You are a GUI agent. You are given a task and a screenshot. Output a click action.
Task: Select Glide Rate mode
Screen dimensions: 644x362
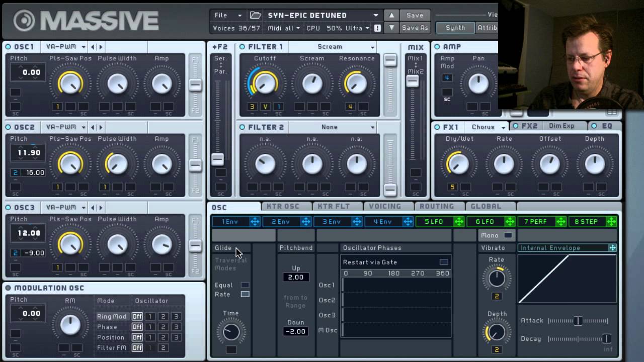click(245, 294)
